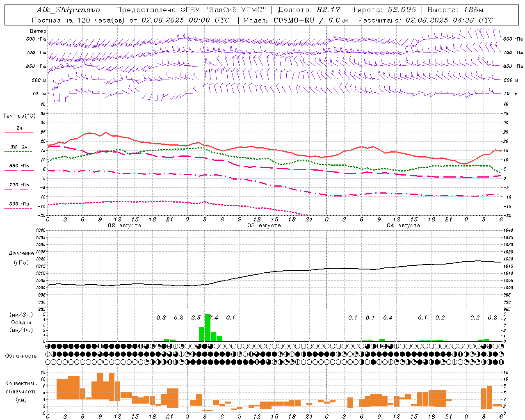The width and height of the screenshot is (525, 420).
Task: Click the "Широта: 52.095" header field
Action: 384,10
